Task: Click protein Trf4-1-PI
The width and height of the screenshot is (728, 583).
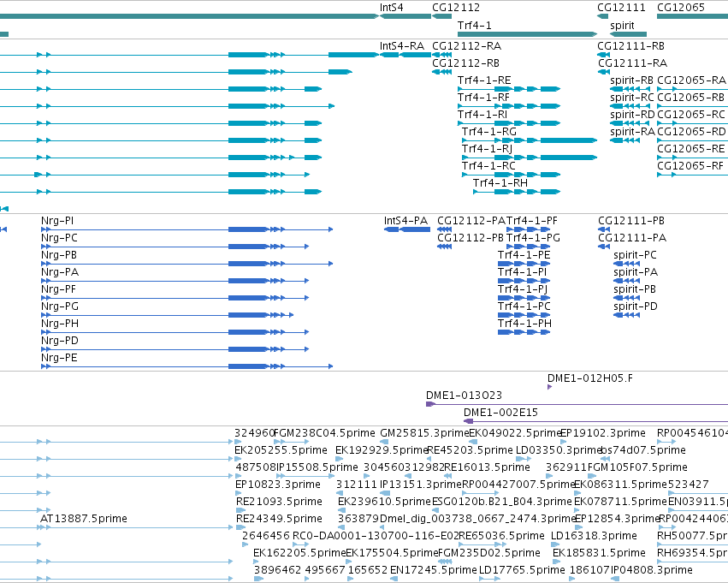Action: tap(523, 272)
